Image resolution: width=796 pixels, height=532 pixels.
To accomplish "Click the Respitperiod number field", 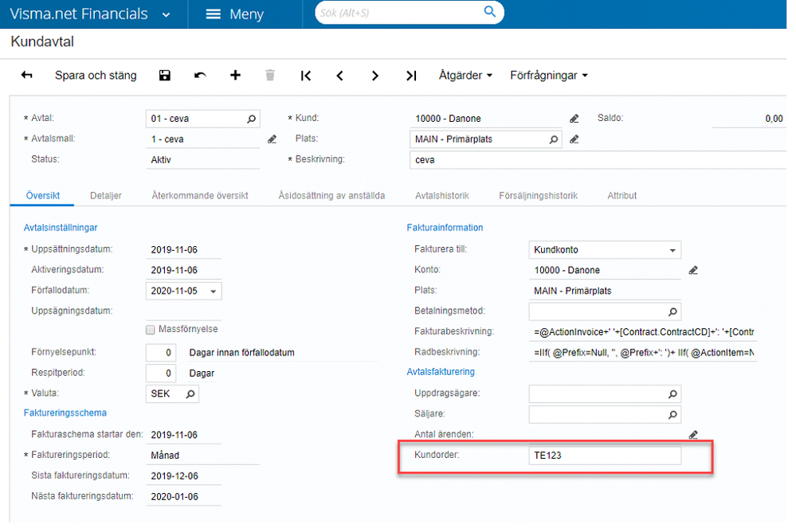I will tap(161, 373).
